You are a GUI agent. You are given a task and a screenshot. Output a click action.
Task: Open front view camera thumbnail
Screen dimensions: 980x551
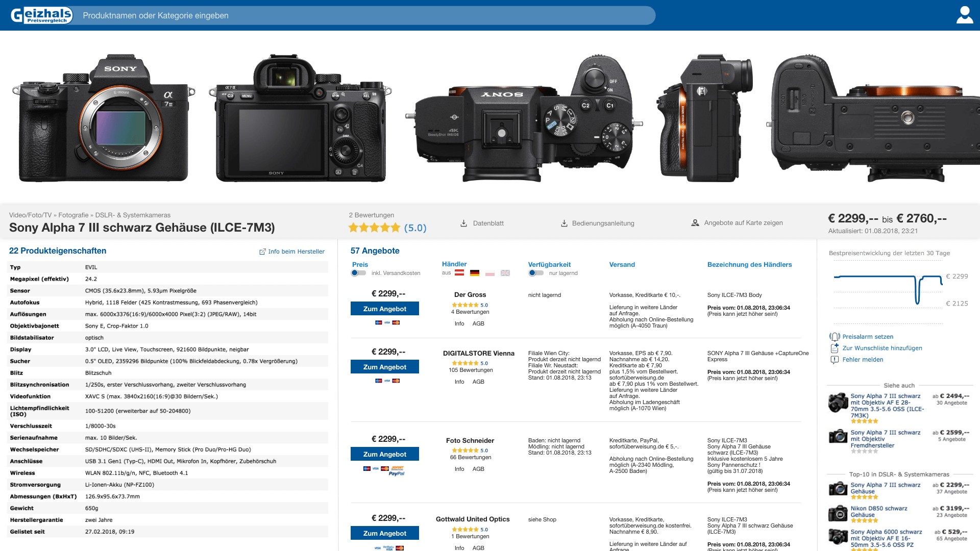(104, 118)
